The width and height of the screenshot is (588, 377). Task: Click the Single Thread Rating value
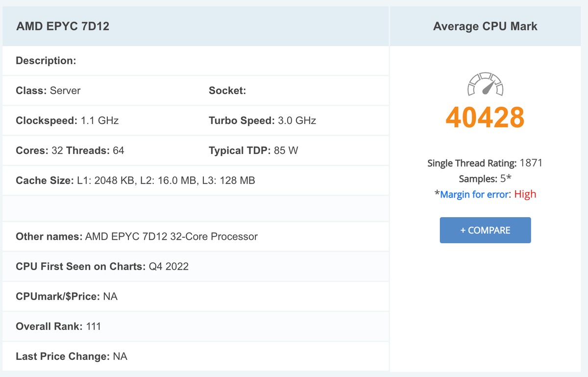pos(531,163)
